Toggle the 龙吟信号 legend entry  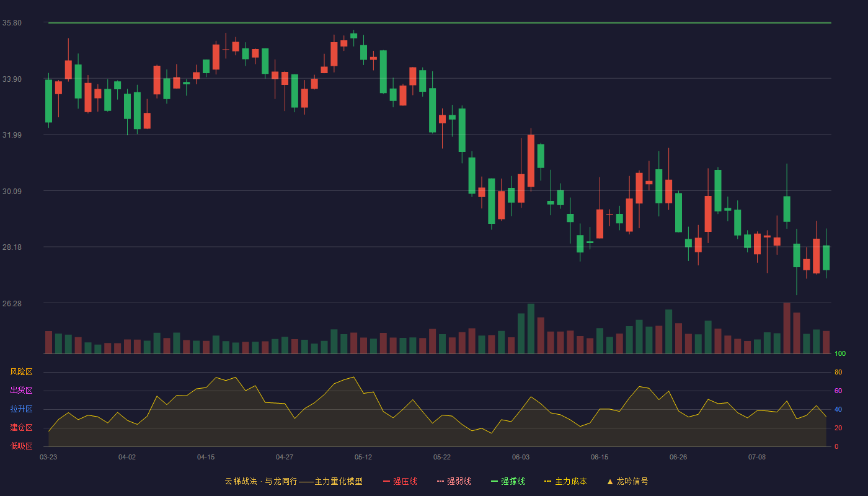click(627, 481)
